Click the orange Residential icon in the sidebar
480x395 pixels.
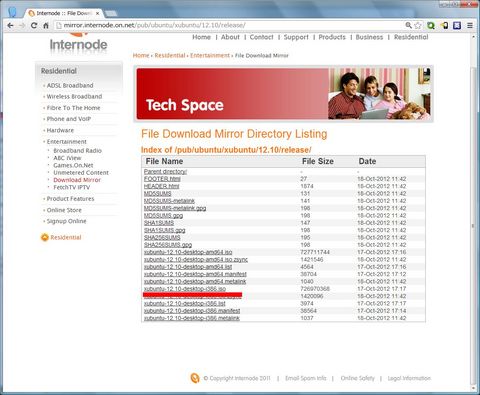[x=45, y=237]
